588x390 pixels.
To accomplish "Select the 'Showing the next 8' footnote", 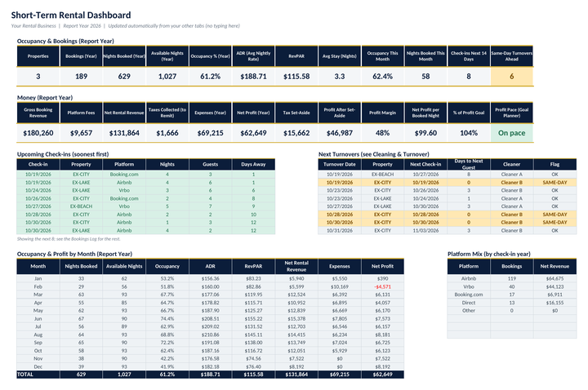I will point(69,238).
